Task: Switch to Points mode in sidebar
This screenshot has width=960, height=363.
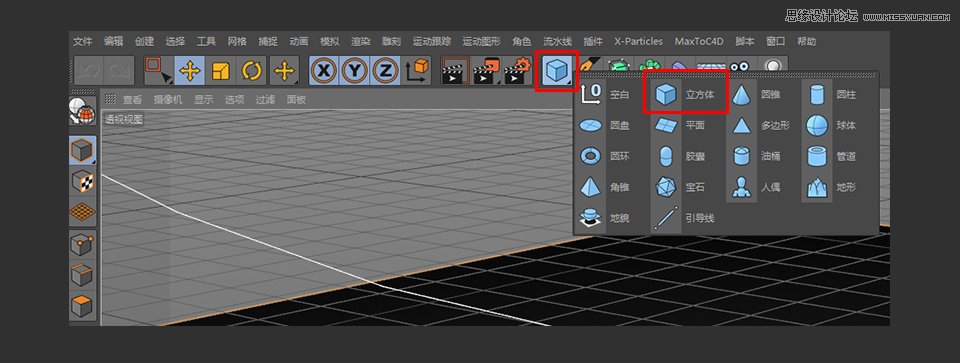Action: (x=82, y=245)
